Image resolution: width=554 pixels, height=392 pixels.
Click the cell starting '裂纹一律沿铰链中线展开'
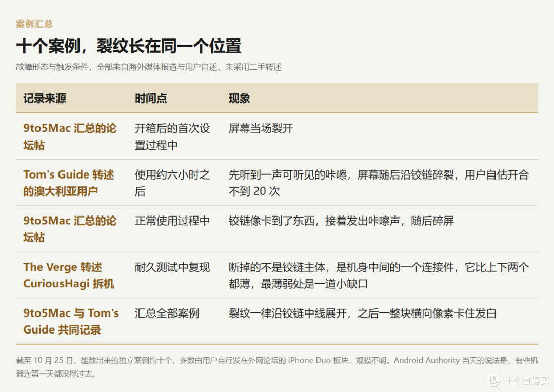click(363, 313)
